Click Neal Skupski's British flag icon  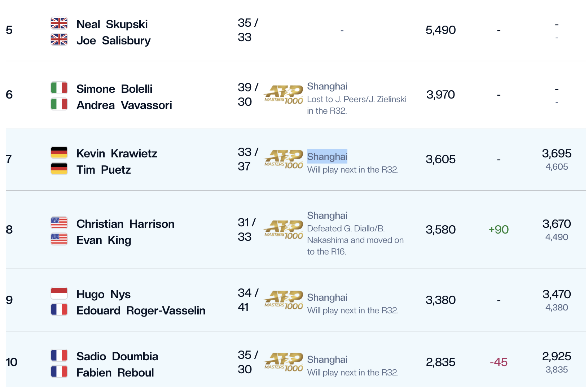[x=59, y=23]
